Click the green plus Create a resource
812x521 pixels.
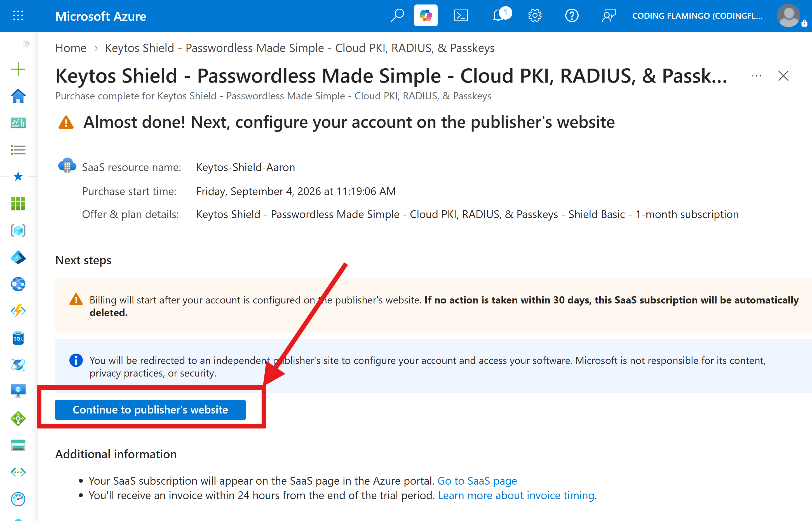tap(18, 69)
